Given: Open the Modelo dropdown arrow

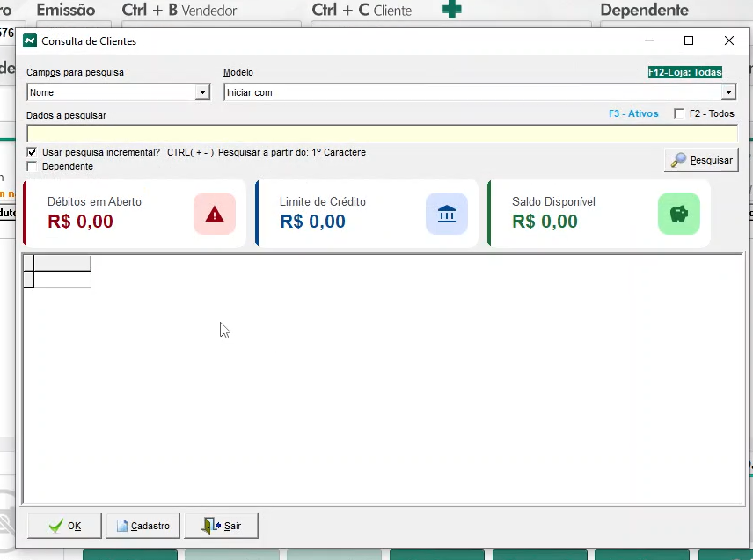Looking at the screenshot, I should pyautogui.click(x=728, y=92).
